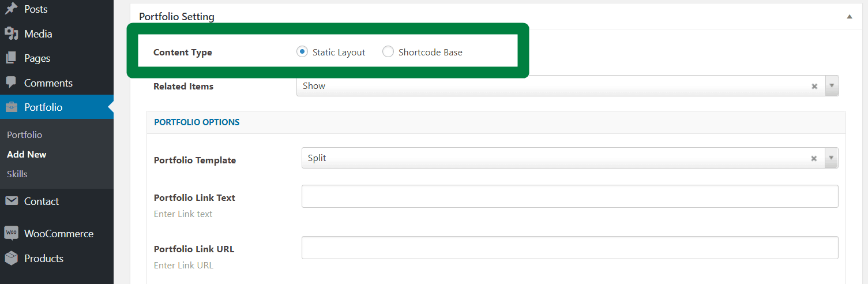Focus the Portfolio Link URL input
Screen dimensions: 868x284
570,248
